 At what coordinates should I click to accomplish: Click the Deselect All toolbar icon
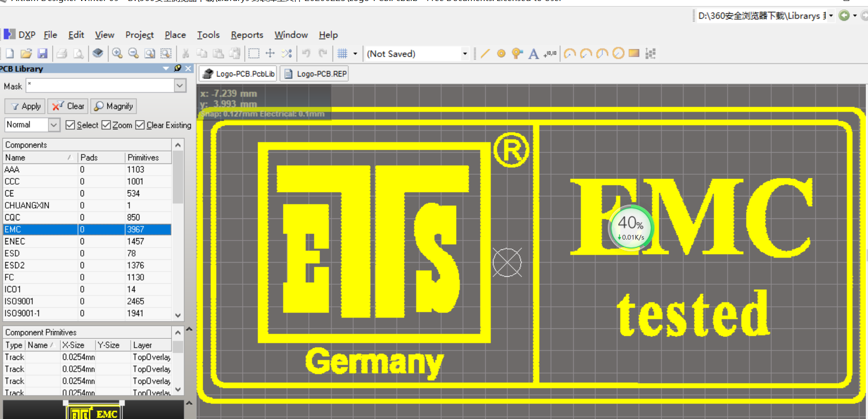pyautogui.click(x=287, y=54)
